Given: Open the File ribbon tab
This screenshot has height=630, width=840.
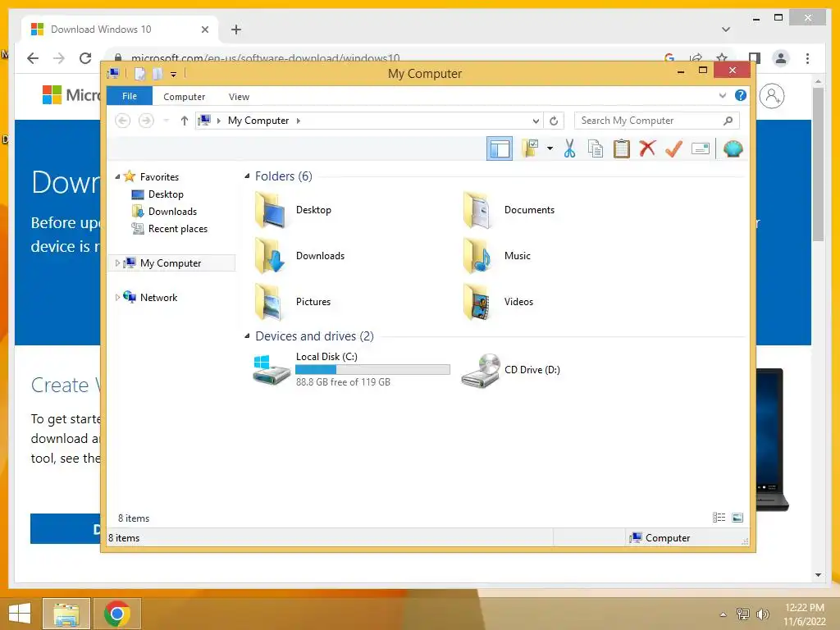Looking at the screenshot, I should (130, 96).
